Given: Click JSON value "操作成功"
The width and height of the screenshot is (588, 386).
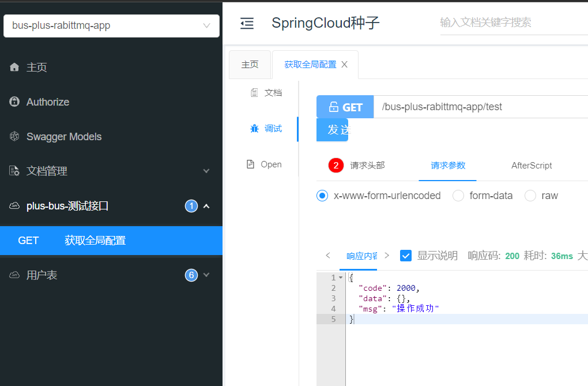Looking at the screenshot, I should (415, 309).
